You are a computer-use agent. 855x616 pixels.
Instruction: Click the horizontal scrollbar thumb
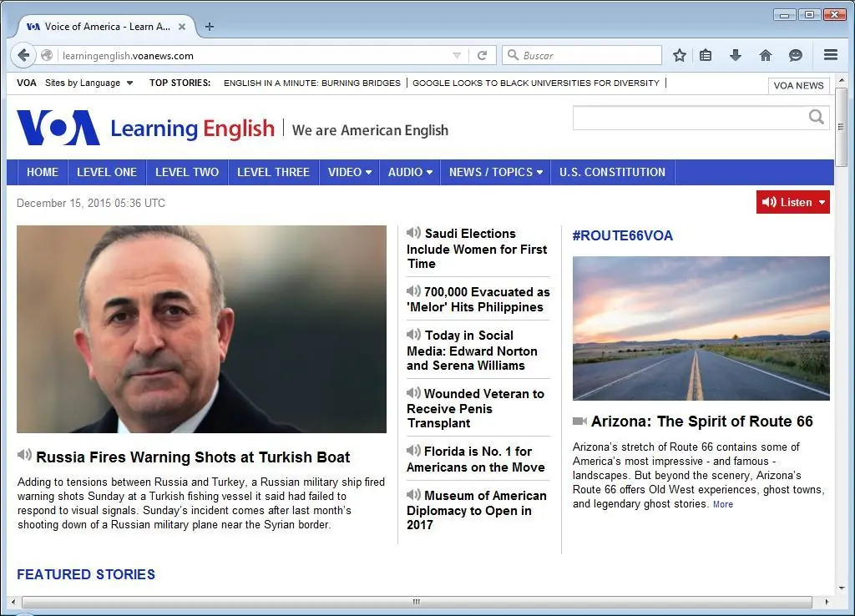(417, 602)
